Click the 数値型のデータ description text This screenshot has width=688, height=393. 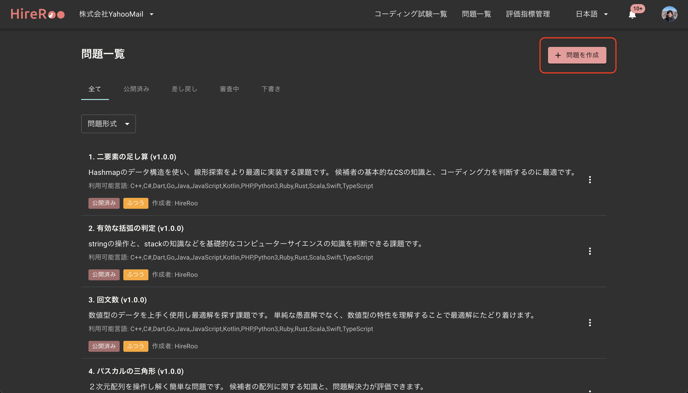click(313, 315)
